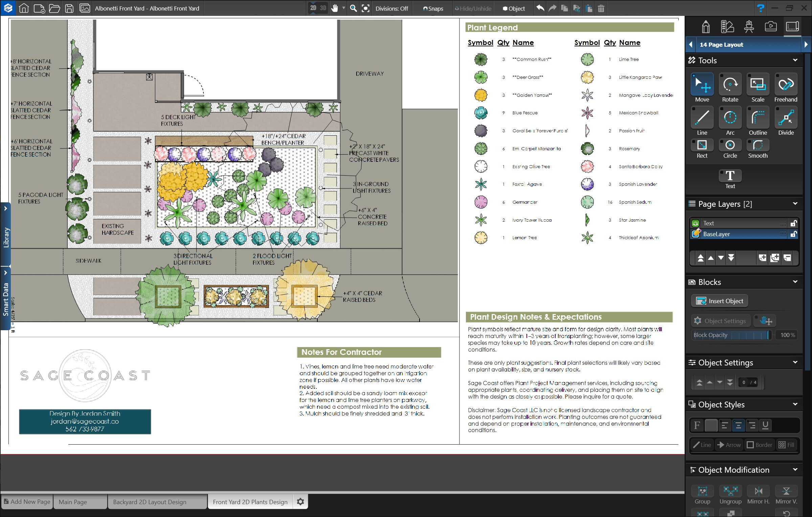
Task: Move layer to the top
Action: point(700,258)
